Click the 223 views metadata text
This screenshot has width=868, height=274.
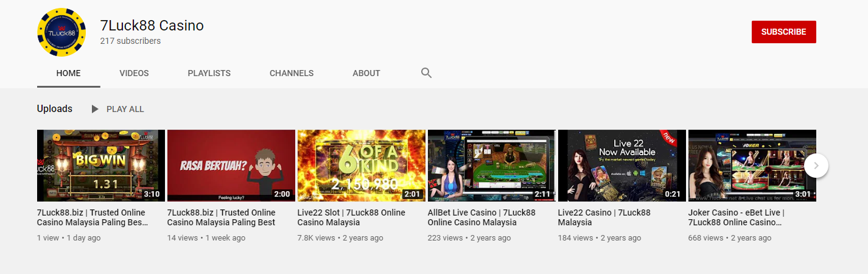(x=469, y=238)
